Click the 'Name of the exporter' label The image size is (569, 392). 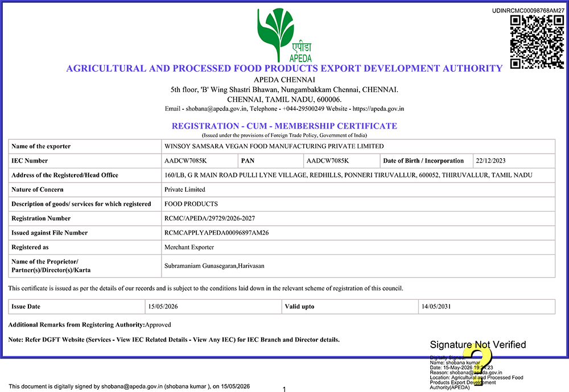[x=41, y=146]
